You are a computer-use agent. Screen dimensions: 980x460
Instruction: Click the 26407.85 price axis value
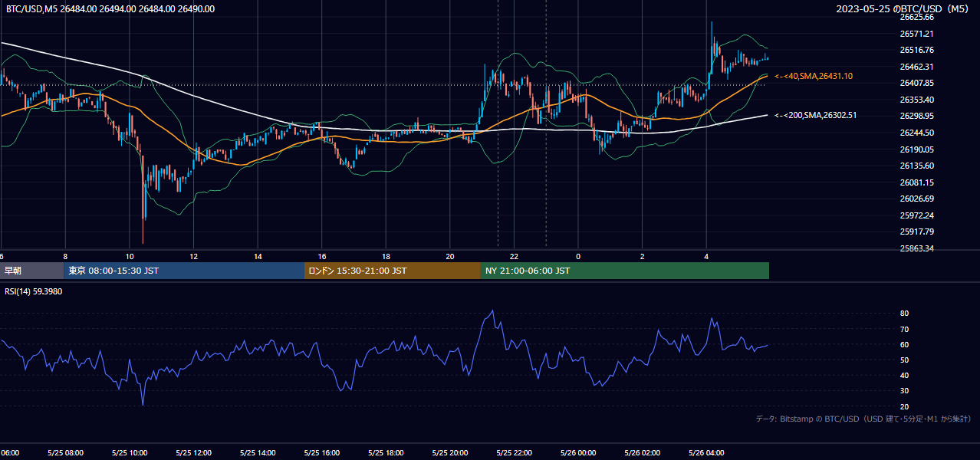(916, 83)
